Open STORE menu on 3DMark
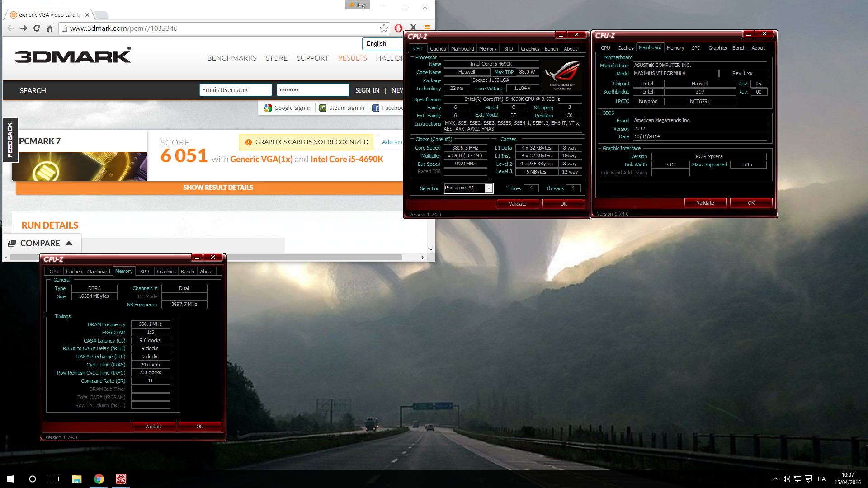Image resolution: width=868 pixels, height=488 pixels. [x=276, y=58]
